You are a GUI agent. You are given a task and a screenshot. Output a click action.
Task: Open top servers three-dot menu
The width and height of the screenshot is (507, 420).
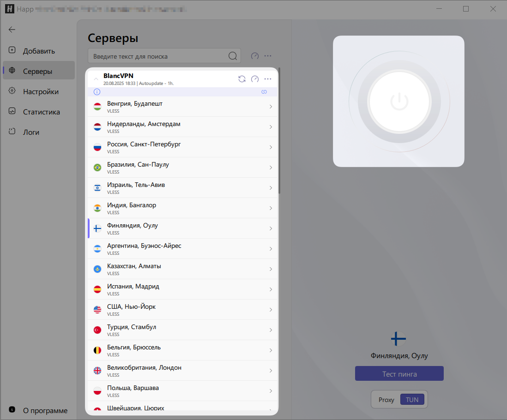click(x=268, y=56)
